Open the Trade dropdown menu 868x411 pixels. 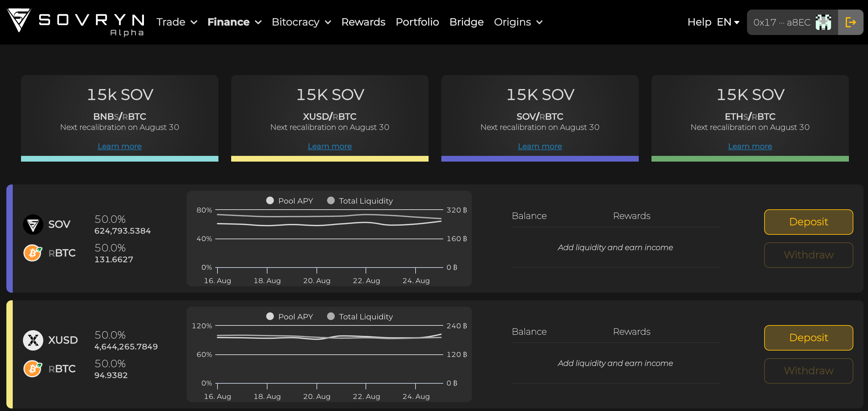pos(177,22)
